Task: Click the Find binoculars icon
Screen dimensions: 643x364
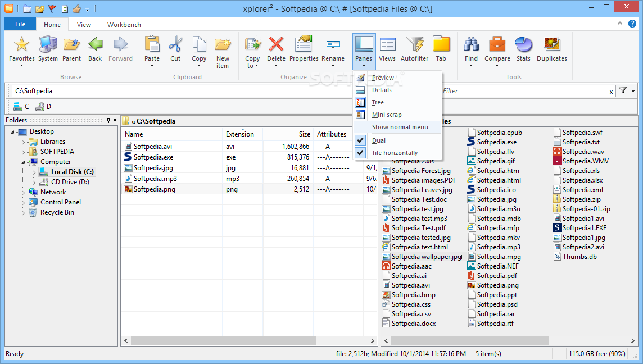Action: tap(471, 44)
